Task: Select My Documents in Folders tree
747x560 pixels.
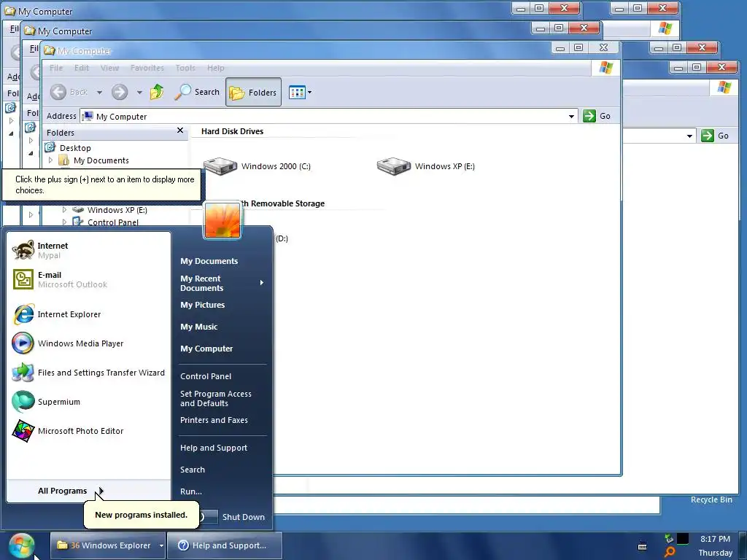Action: (101, 160)
